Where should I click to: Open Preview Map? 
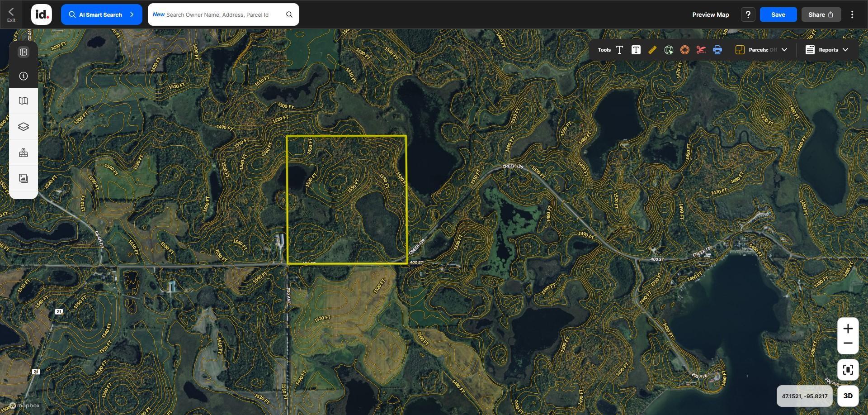(710, 14)
